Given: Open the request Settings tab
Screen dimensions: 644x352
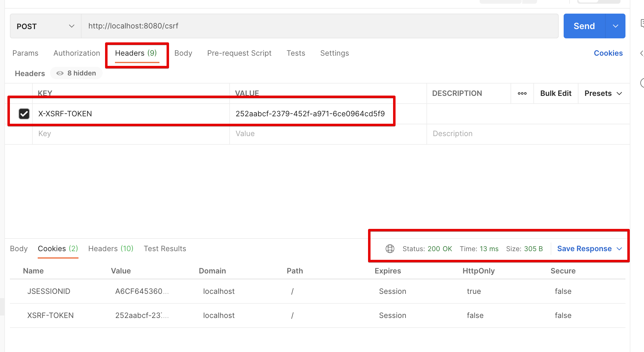Looking at the screenshot, I should tap(334, 53).
